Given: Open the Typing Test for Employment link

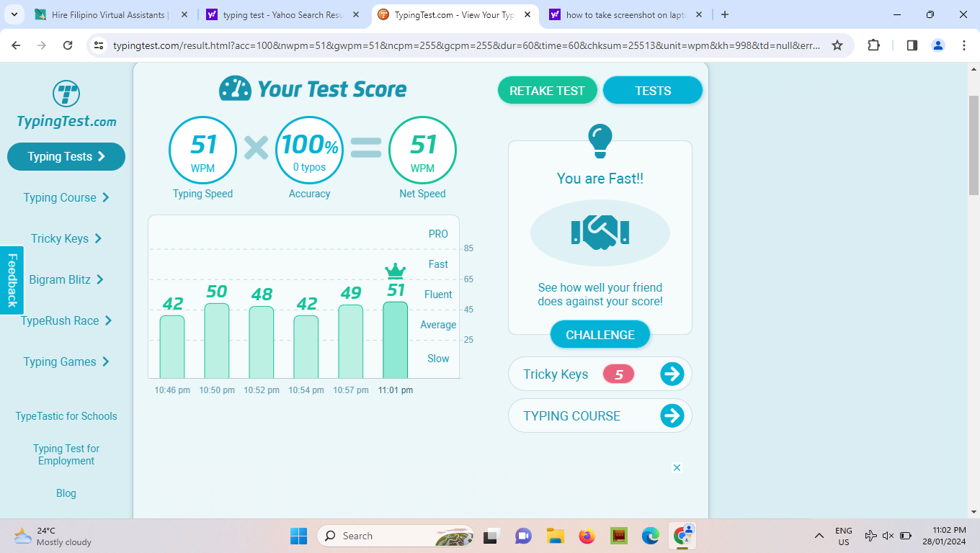Looking at the screenshot, I should point(66,454).
